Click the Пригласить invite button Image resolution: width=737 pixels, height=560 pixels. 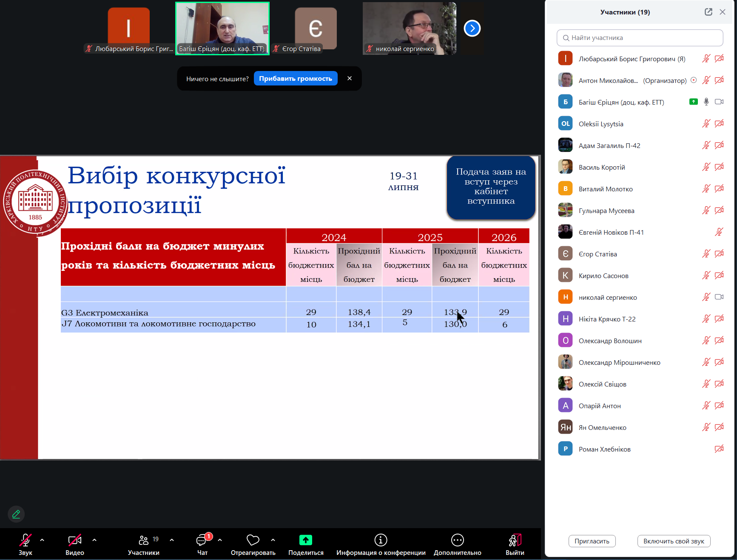[592, 541]
